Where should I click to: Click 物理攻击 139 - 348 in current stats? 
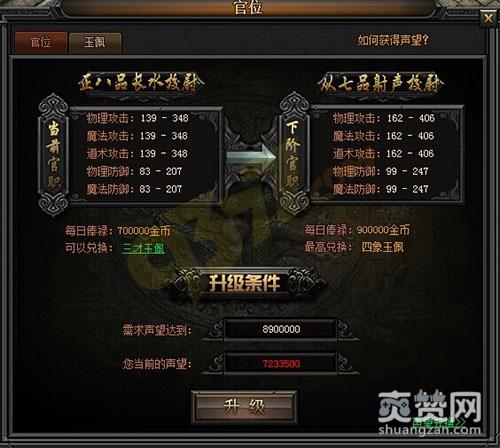(x=137, y=118)
